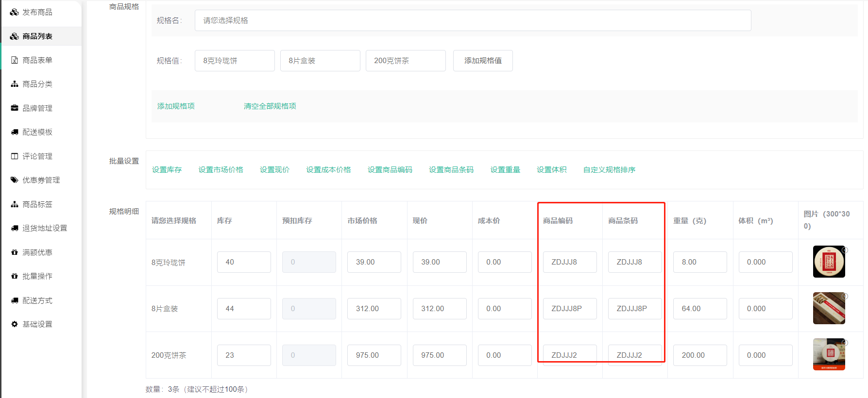Screen dimensions: 868x398
Task: Click the 配送模板 truck icon
Action: point(15,132)
